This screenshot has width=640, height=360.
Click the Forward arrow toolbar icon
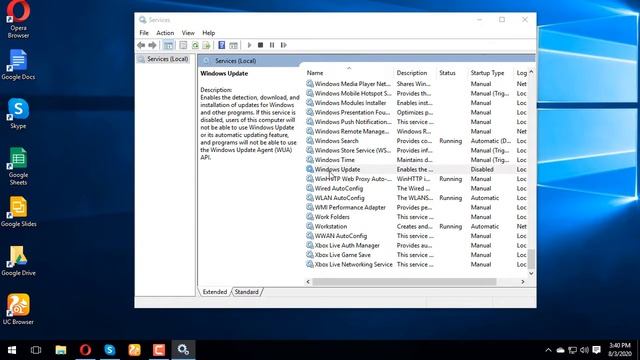152,45
